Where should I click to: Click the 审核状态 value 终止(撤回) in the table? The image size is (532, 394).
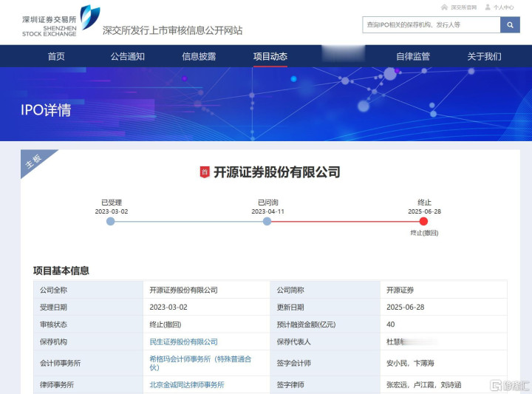coord(166,325)
